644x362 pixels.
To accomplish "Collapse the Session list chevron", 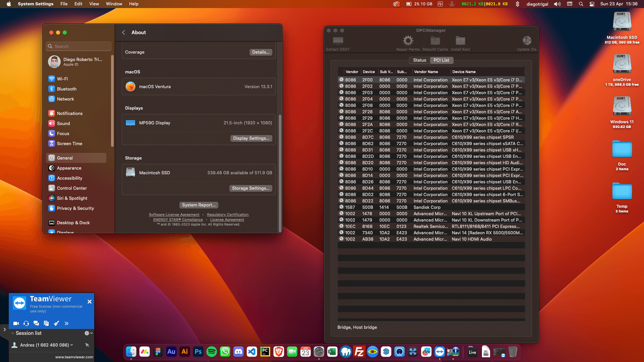I will pos(13,333).
